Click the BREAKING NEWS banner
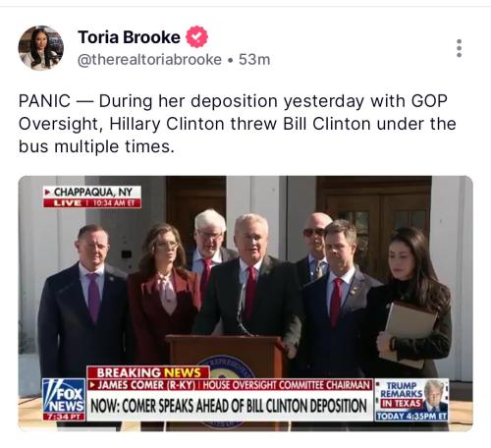The image size is (491, 448). coord(148,372)
